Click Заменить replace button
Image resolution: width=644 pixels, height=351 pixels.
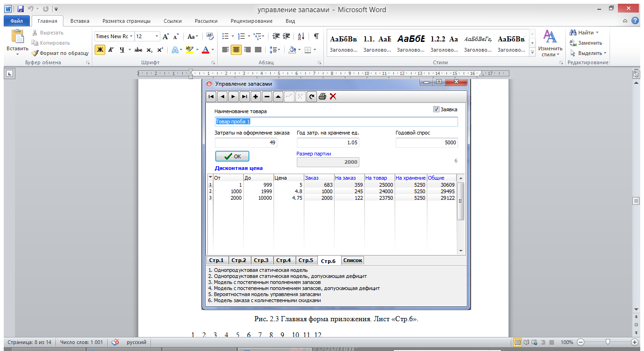[586, 43]
